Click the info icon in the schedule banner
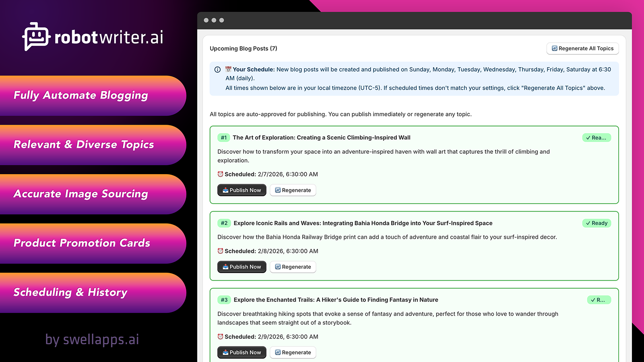This screenshot has height=362, width=644. point(217,70)
